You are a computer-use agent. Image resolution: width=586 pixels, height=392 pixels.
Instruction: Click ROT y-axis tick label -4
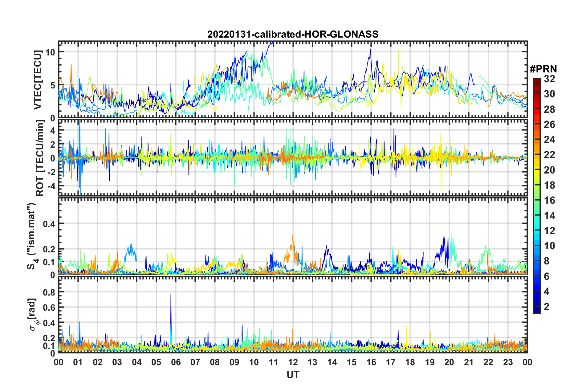(51, 186)
